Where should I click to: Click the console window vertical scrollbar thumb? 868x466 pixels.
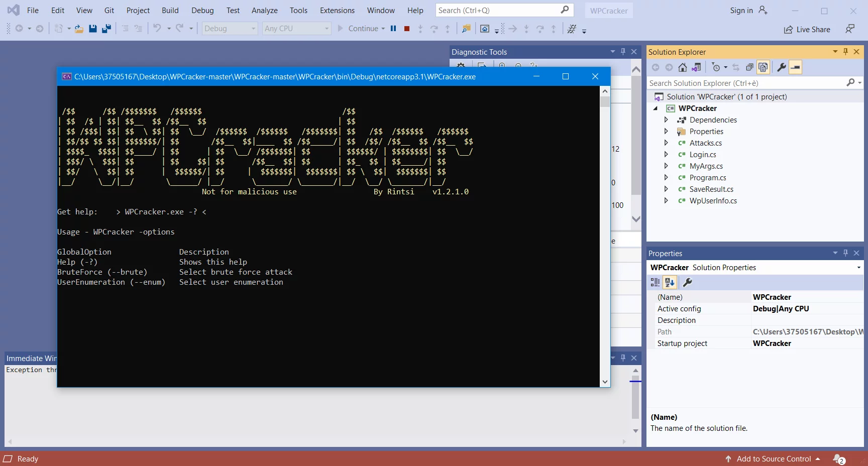pos(605,102)
